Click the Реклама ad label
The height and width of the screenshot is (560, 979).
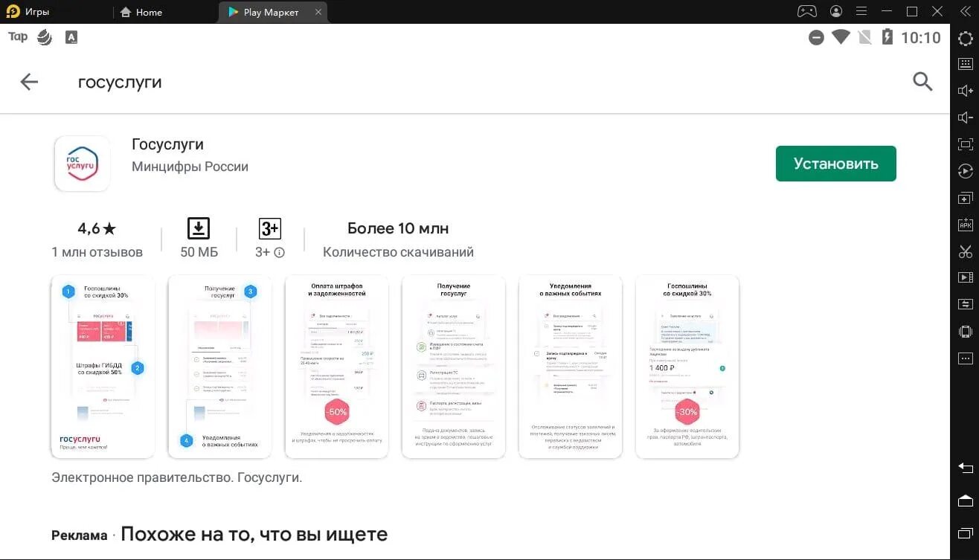coord(80,535)
